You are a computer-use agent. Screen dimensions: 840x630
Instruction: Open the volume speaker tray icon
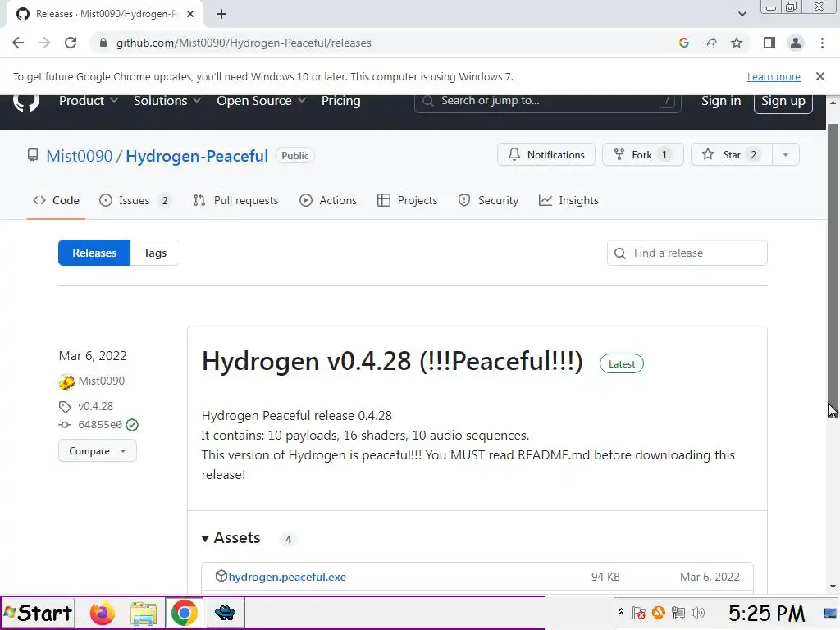point(698,612)
